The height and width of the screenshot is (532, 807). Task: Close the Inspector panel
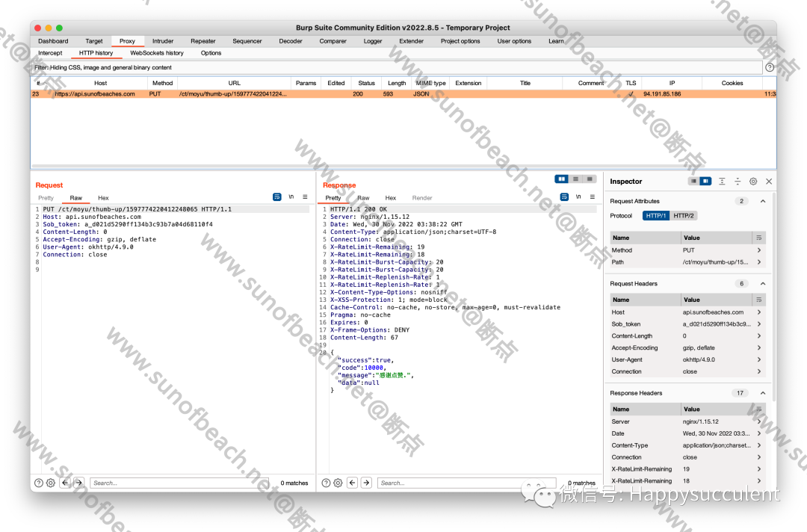click(x=769, y=181)
